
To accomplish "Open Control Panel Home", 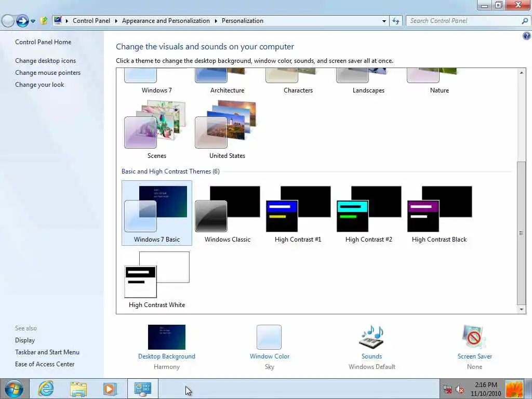I will [43, 42].
